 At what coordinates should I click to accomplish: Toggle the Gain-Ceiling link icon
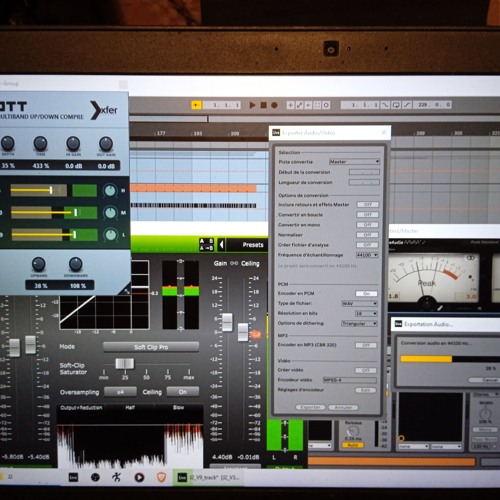coord(234,263)
